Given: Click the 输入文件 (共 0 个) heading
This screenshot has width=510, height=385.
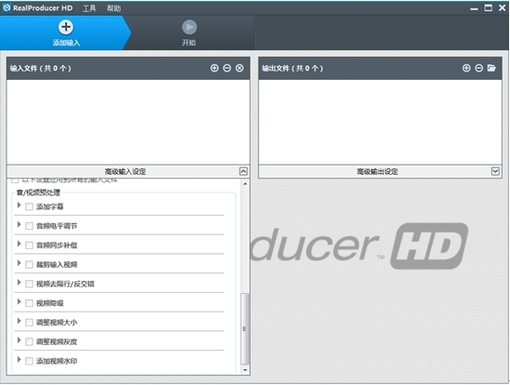Looking at the screenshot, I should click(41, 68).
